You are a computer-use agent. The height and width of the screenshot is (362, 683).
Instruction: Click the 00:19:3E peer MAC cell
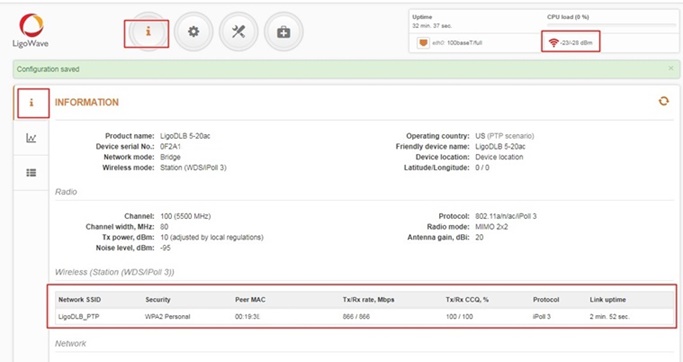[247, 317]
